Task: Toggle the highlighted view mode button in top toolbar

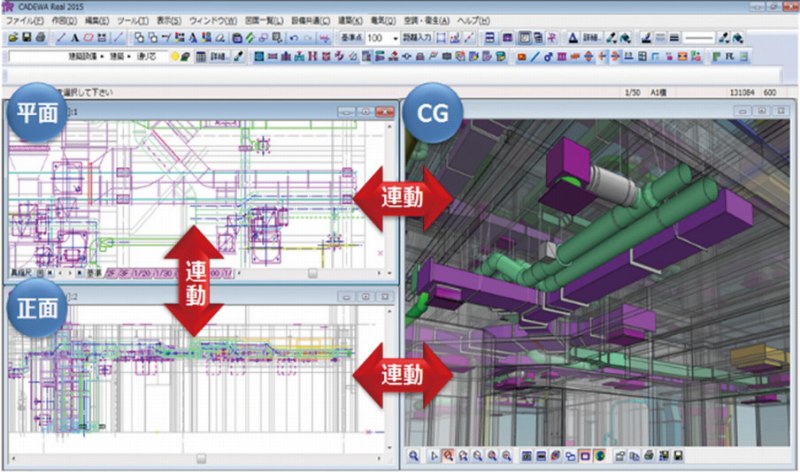Action: [x=524, y=38]
